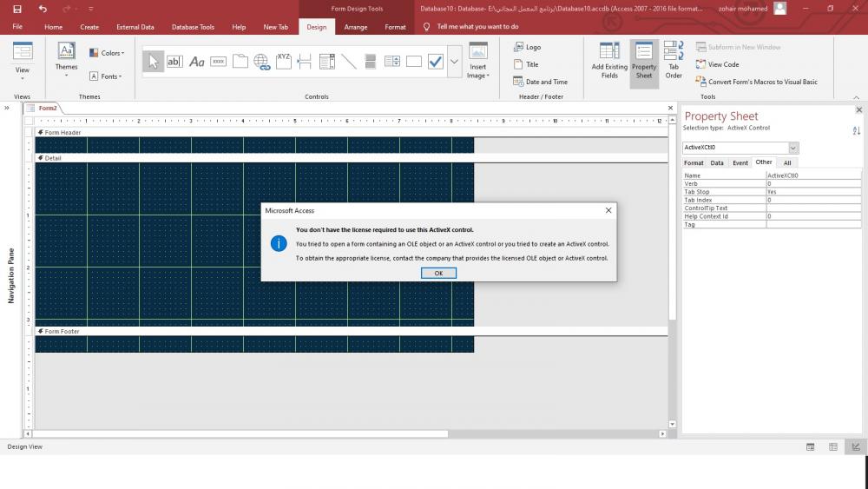Choose the Insert Page Break control
The width and height of the screenshot is (868, 489).
click(x=305, y=62)
